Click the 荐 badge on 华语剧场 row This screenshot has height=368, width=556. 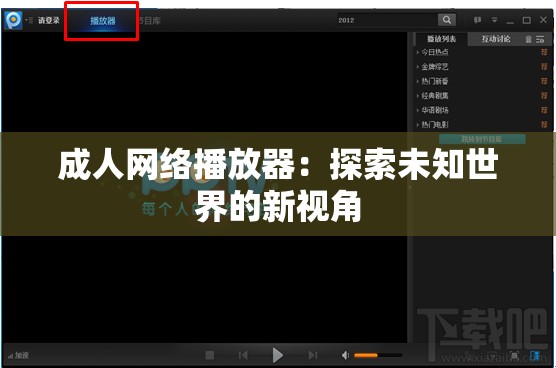click(544, 110)
